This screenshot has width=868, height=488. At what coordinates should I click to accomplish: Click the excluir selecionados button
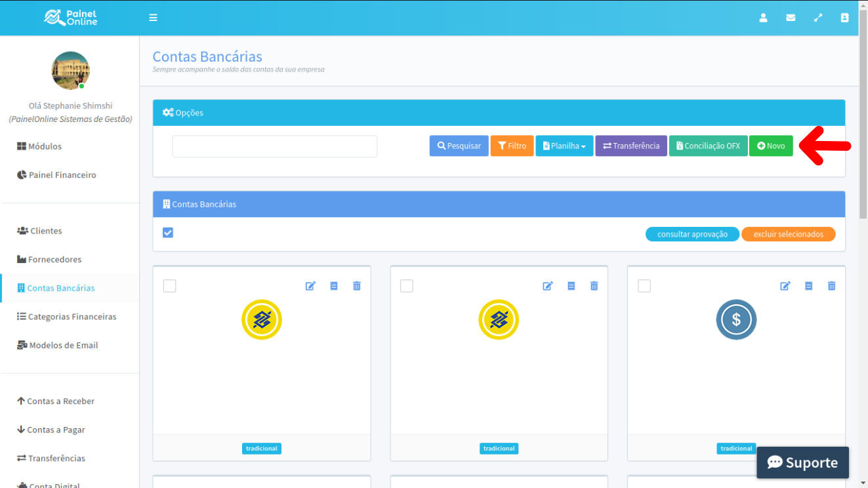(788, 234)
